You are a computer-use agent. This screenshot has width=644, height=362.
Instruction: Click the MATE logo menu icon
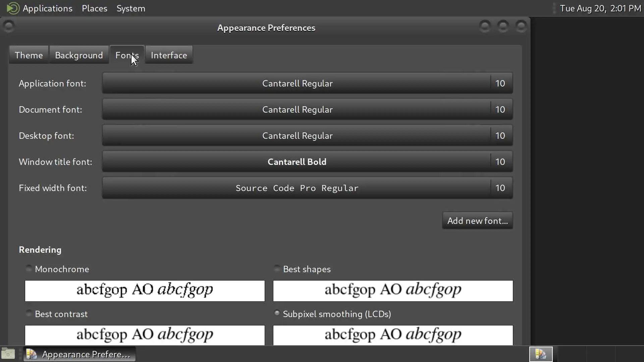click(13, 8)
